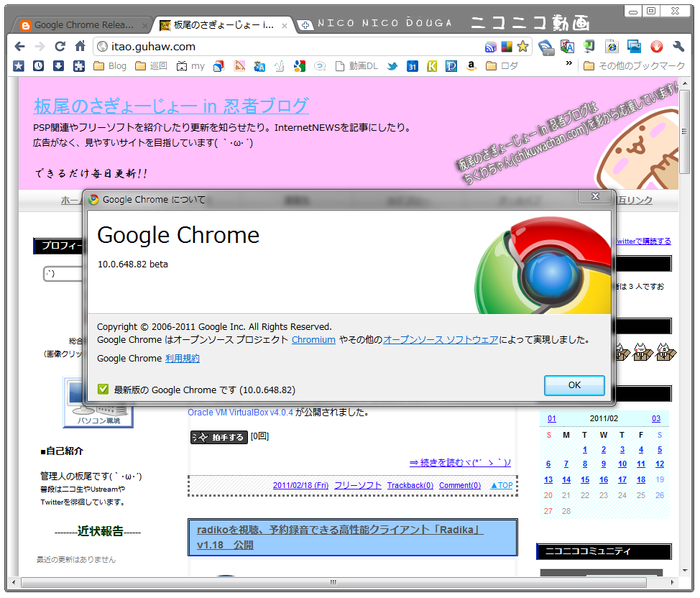This screenshot has width=700, height=598.
Task: Open the translate extension icon in toolbar
Action: coord(567,47)
